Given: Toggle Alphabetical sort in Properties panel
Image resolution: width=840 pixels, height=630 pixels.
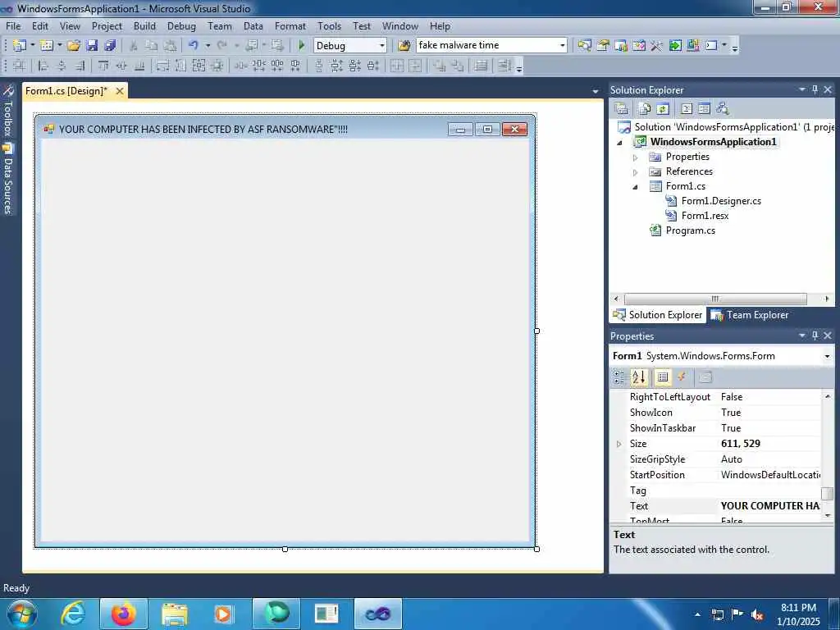Looking at the screenshot, I should (x=638, y=377).
